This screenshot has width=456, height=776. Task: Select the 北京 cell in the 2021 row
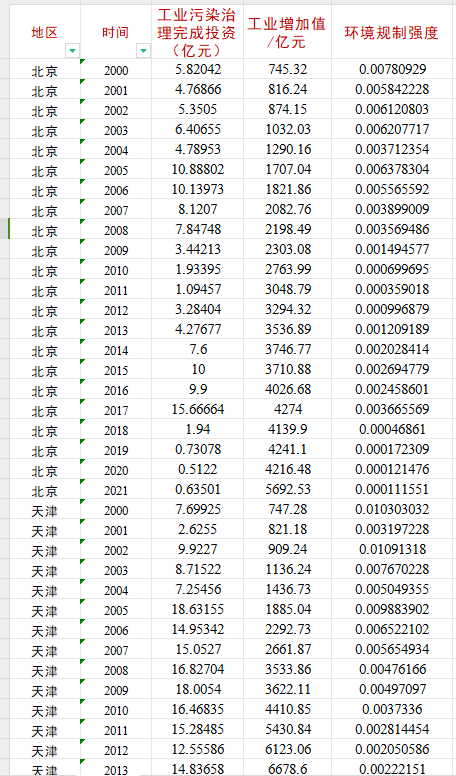tap(45, 491)
